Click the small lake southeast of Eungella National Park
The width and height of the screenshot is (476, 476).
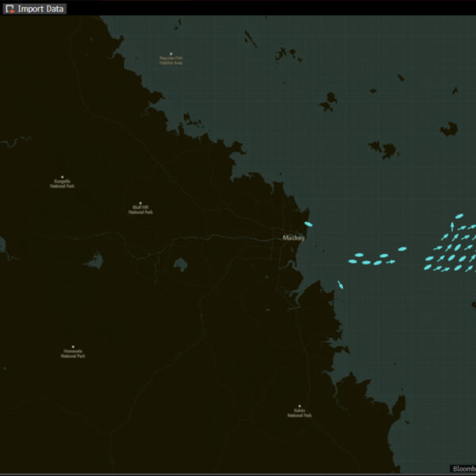tap(95, 260)
